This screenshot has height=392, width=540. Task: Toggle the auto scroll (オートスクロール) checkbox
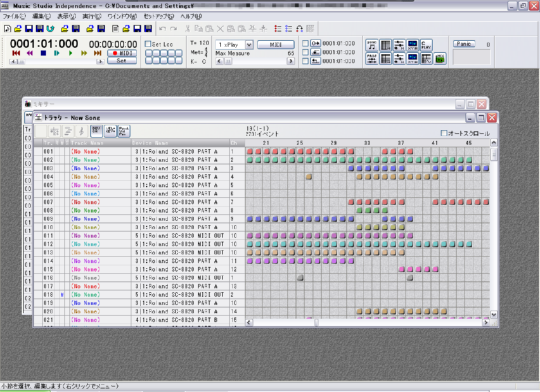click(x=444, y=133)
